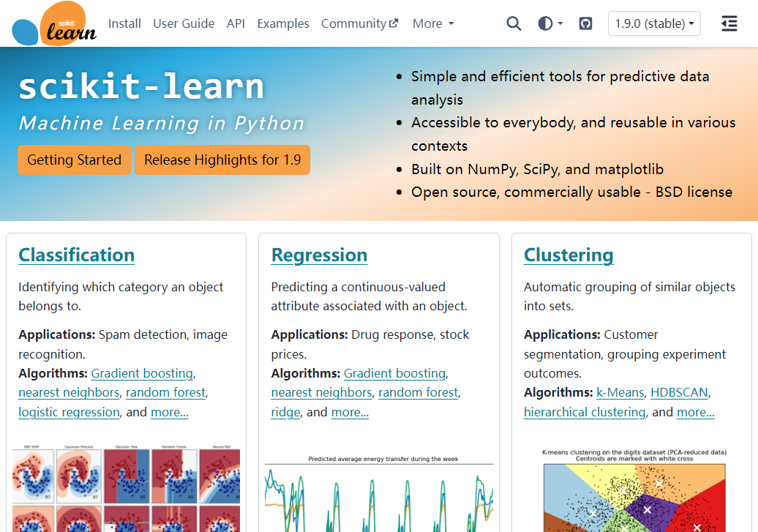Click the 'Built on NumPy, SciPy, and matplotlib' text

[x=537, y=169]
